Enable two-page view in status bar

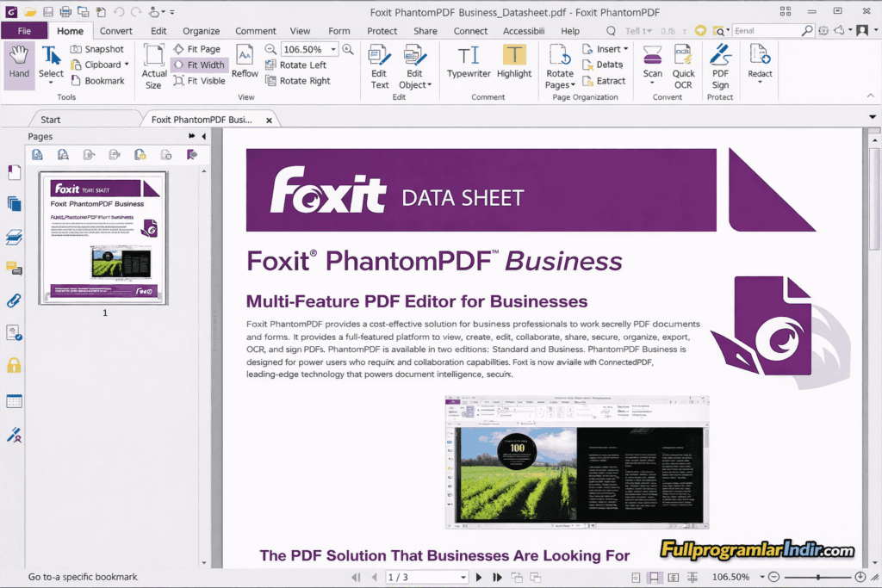[673, 577]
